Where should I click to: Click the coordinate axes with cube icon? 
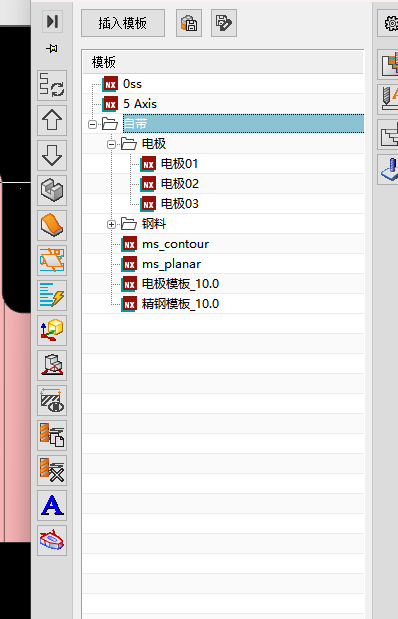pyautogui.click(x=52, y=330)
